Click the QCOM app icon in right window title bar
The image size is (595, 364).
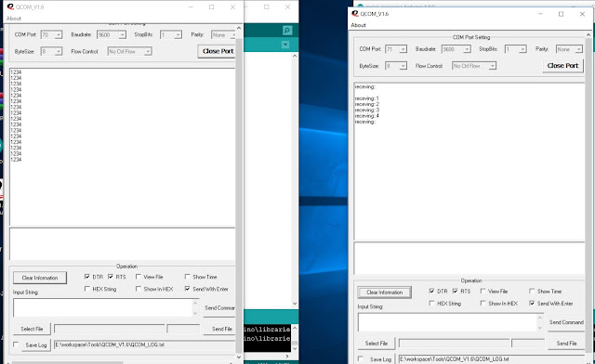coord(355,14)
